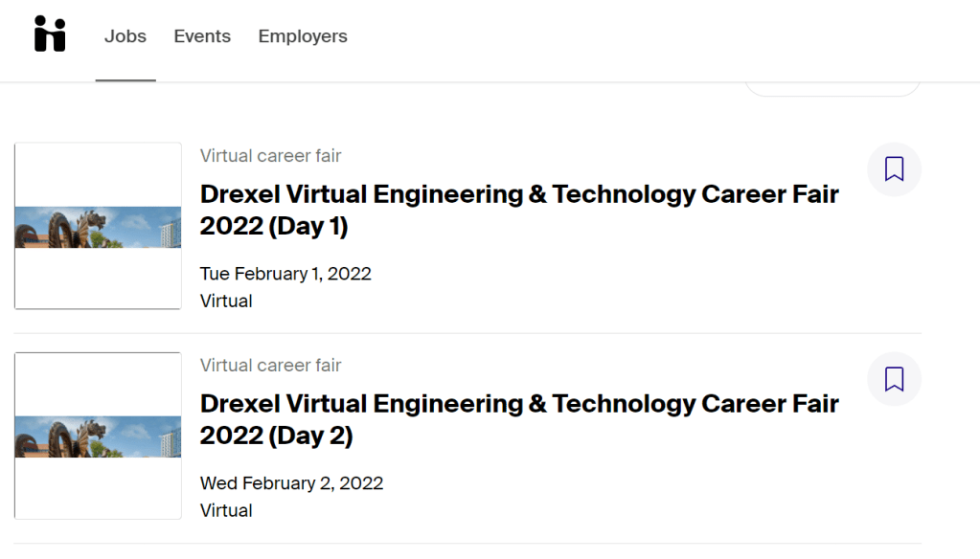Click 'Virtual career fair' label above Day 1
This screenshot has height=559, width=980.
[270, 156]
